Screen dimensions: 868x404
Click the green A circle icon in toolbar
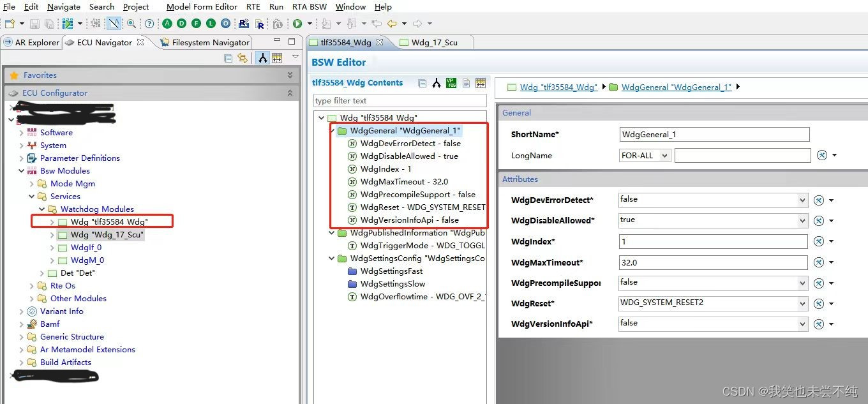tap(167, 24)
